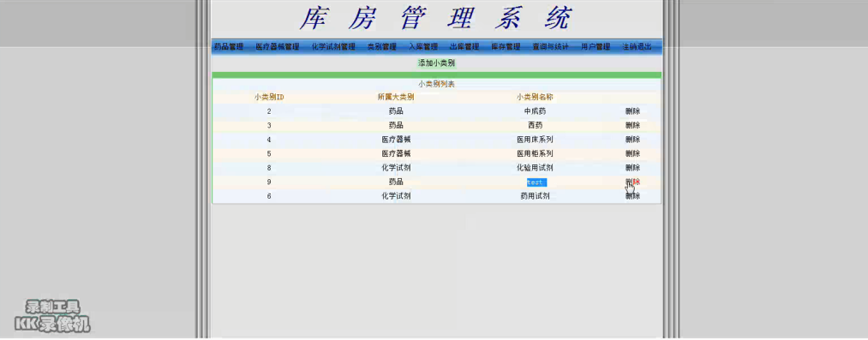The width and height of the screenshot is (868, 340).
Task: Open the 医疗器械管理 menu
Action: tap(278, 47)
